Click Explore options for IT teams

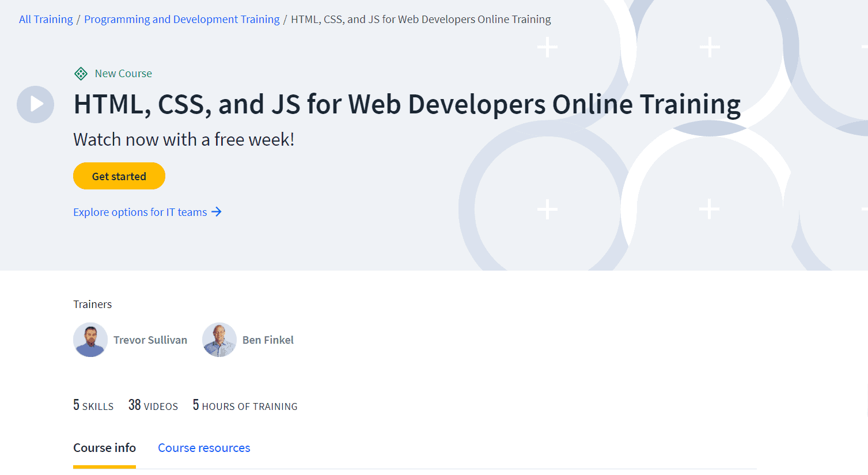[x=139, y=212]
